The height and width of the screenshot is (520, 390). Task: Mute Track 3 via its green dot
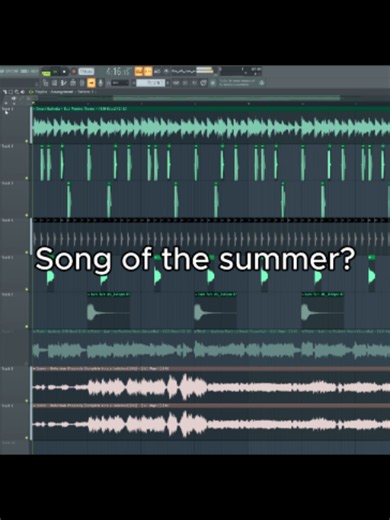pos(27,215)
